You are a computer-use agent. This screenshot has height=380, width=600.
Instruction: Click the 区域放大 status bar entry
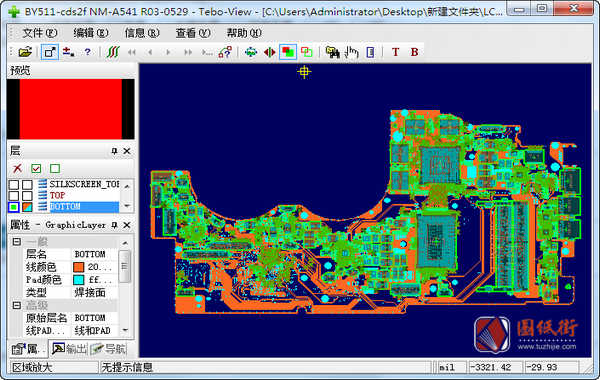point(54,367)
